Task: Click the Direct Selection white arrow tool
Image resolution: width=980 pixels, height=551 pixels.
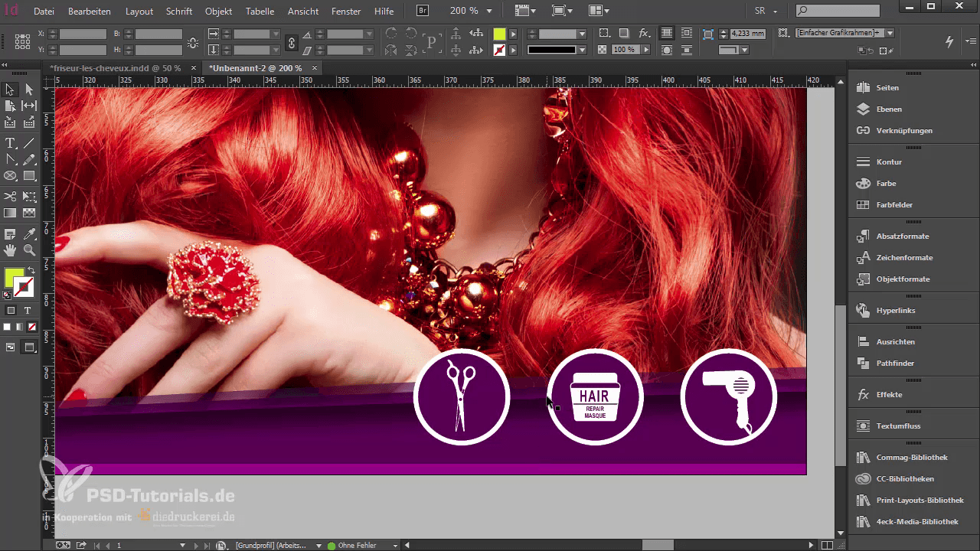Action: 30,90
